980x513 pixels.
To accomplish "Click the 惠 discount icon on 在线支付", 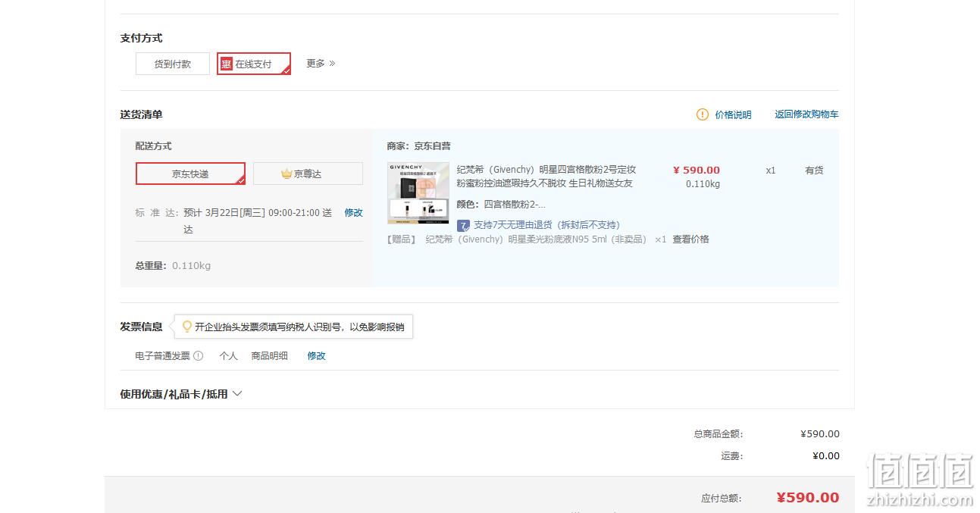I will [226, 64].
